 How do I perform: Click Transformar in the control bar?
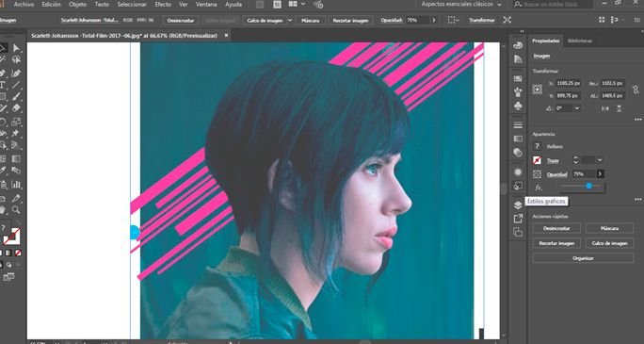481,20
